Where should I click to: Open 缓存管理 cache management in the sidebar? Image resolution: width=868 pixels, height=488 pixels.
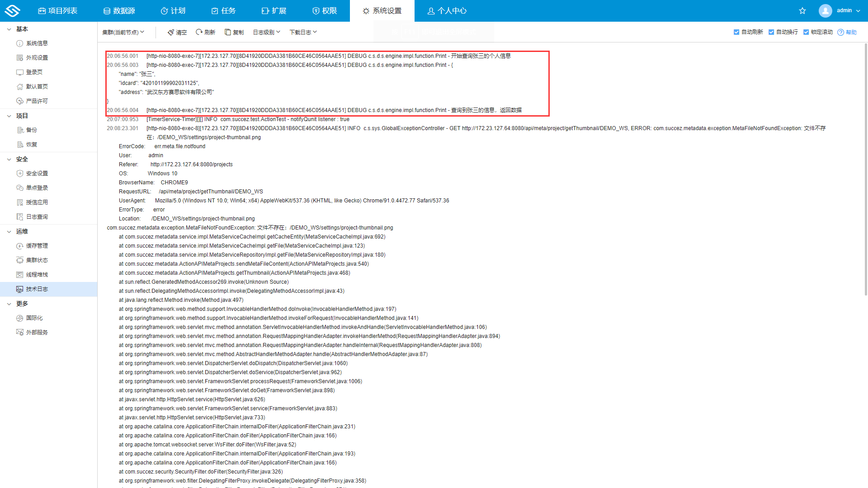tap(37, 246)
